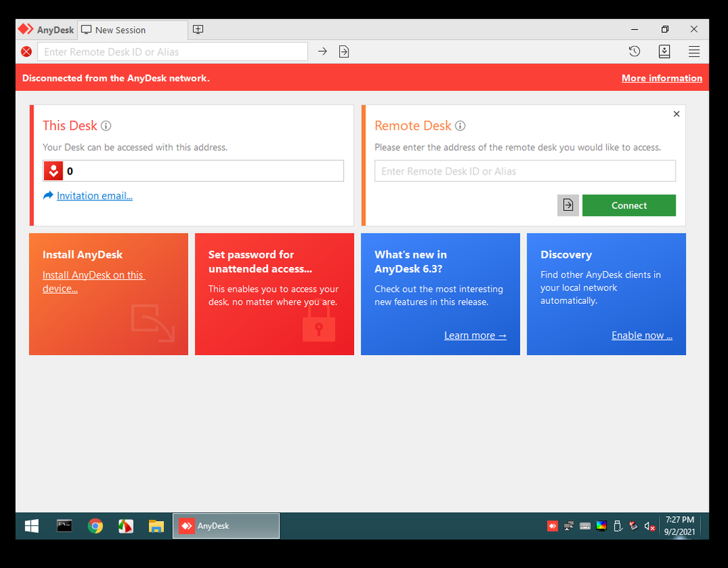This screenshot has height=568, width=728.
Task: Click info icon beside Remote Desk
Action: point(460,126)
